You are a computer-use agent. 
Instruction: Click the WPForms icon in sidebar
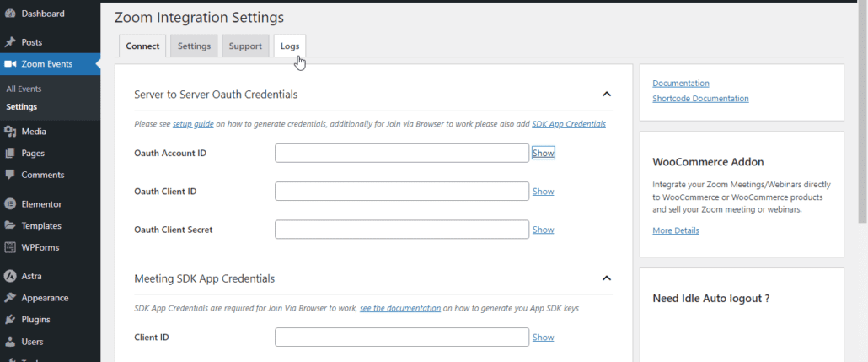click(x=9, y=247)
